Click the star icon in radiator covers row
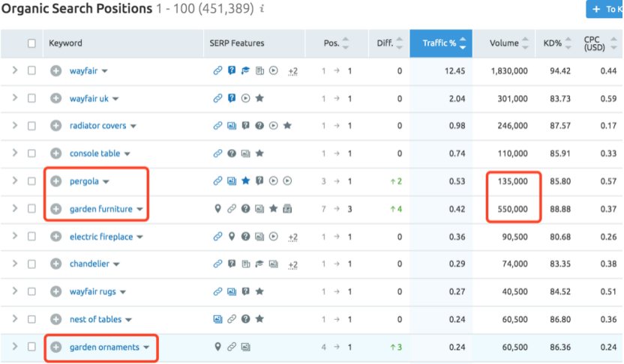The width and height of the screenshot is (624, 364). (287, 126)
